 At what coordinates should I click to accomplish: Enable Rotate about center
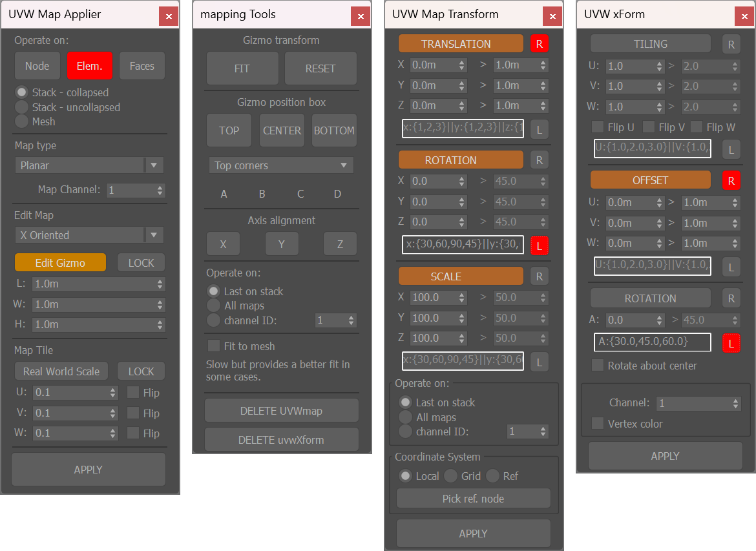[597, 365]
